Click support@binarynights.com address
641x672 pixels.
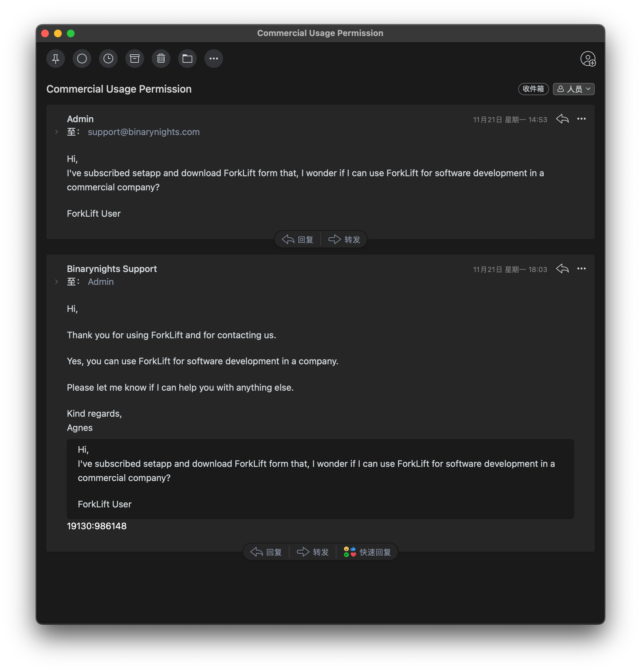click(x=143, y=132)
